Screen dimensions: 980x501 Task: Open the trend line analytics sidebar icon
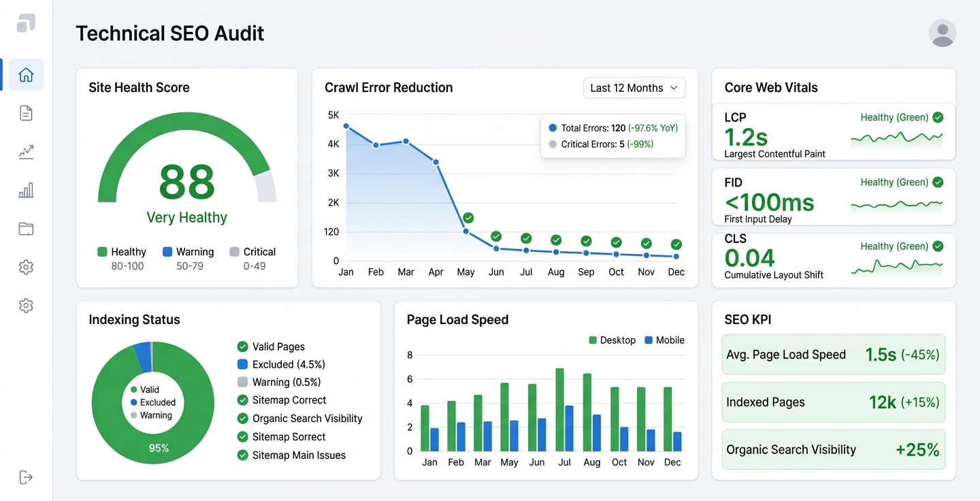26,152
